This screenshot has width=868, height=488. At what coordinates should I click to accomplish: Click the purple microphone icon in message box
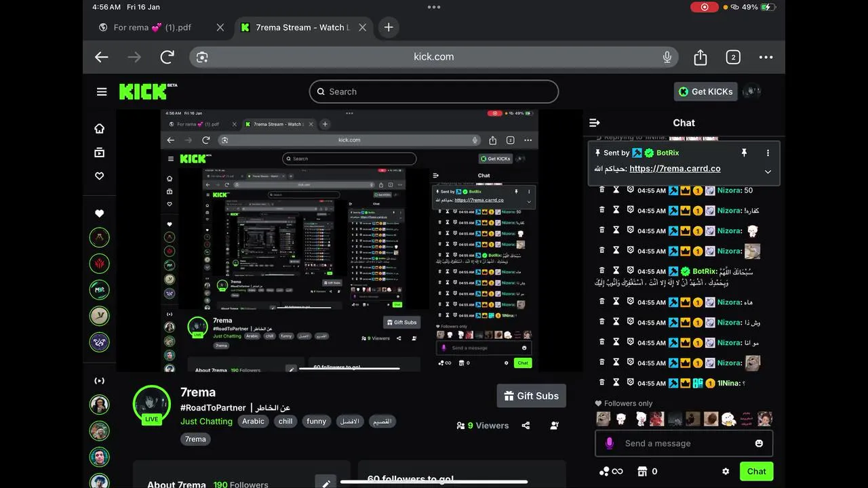(x=609, y=443)
